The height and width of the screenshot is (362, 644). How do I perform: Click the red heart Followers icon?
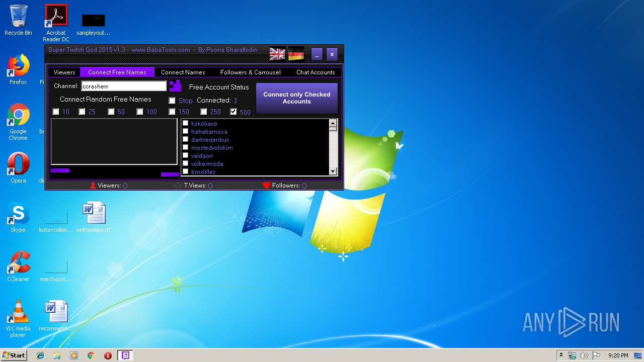(267, 186)
